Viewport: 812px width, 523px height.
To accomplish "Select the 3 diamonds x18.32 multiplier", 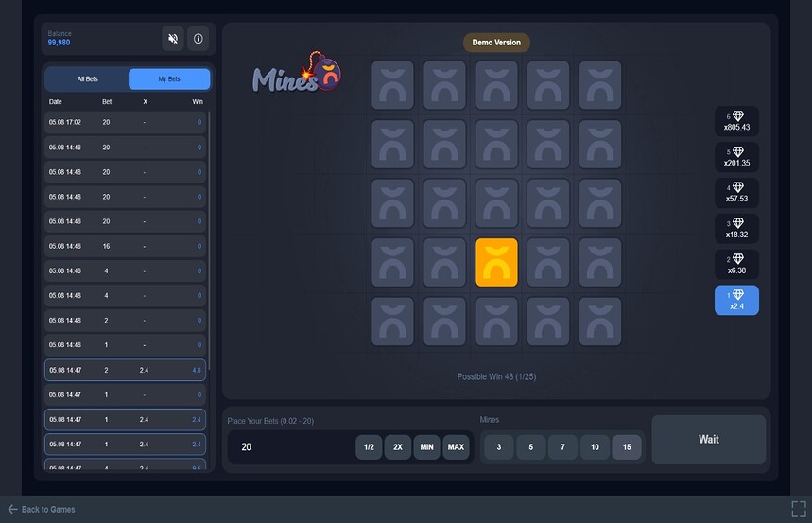I will point(736,229).
